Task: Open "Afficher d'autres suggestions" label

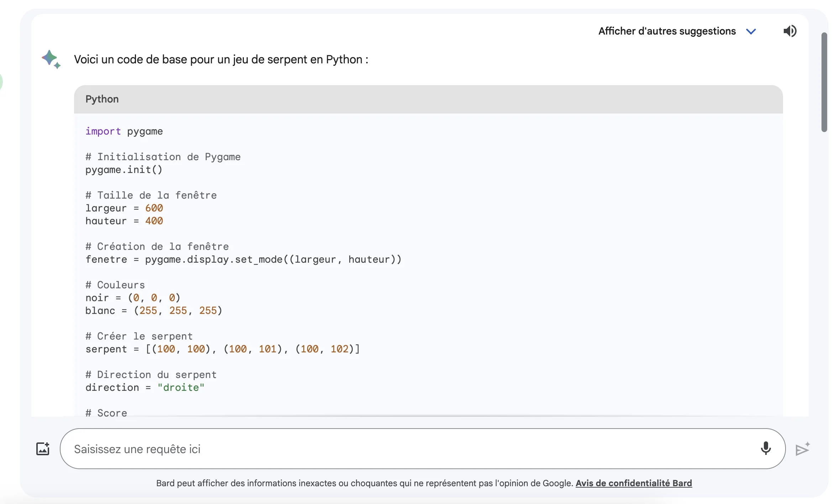Action: point(667,31)
